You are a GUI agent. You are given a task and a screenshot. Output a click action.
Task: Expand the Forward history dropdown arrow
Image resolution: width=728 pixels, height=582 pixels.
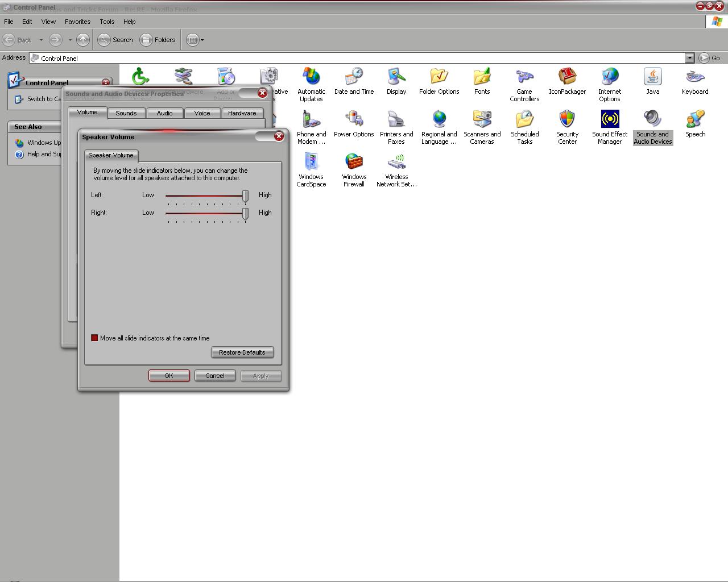[70, 40]
